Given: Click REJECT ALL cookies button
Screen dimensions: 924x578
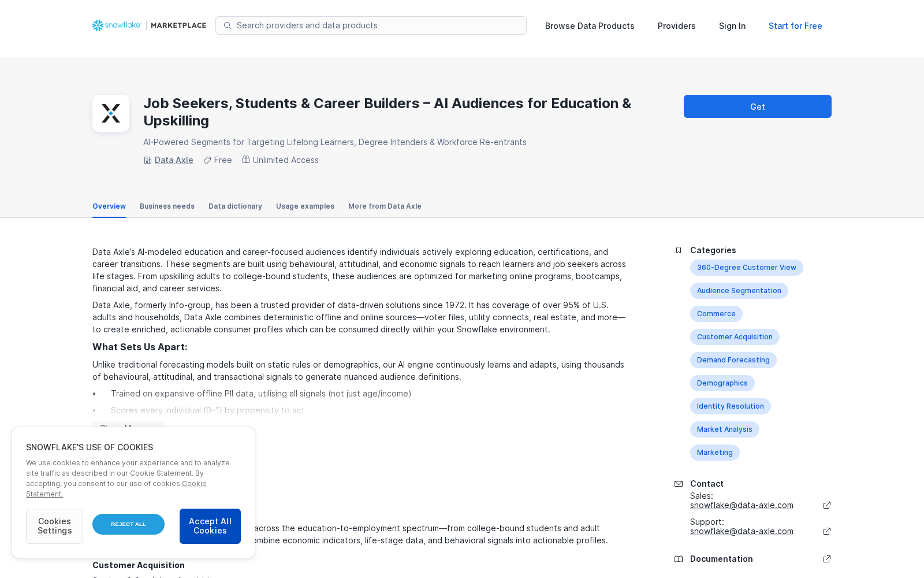Looking at the screenshot, I should (x=128, y=524).
